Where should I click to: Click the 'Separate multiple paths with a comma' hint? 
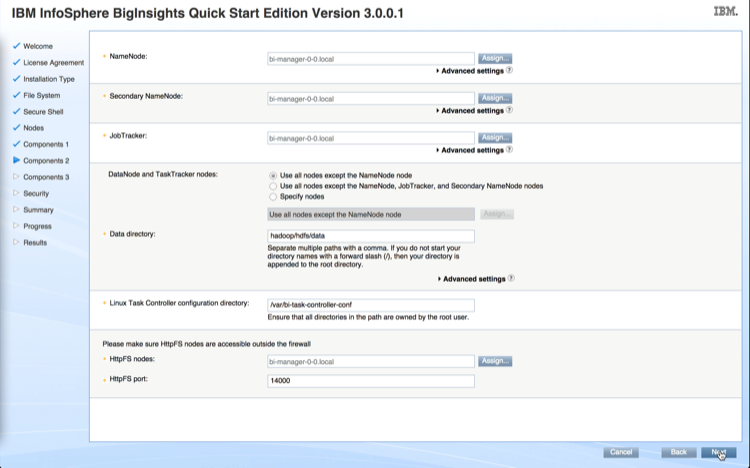pyautogui.click(x=364, y=256)
